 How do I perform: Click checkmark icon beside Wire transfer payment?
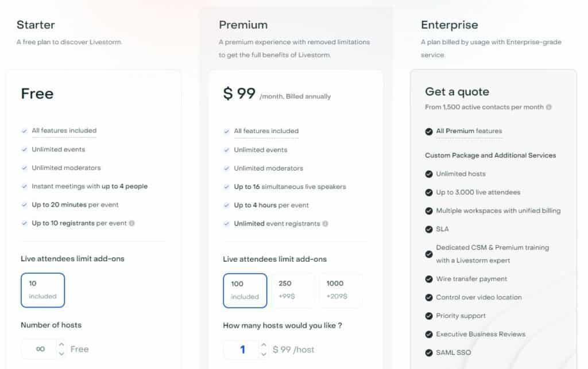429,279
